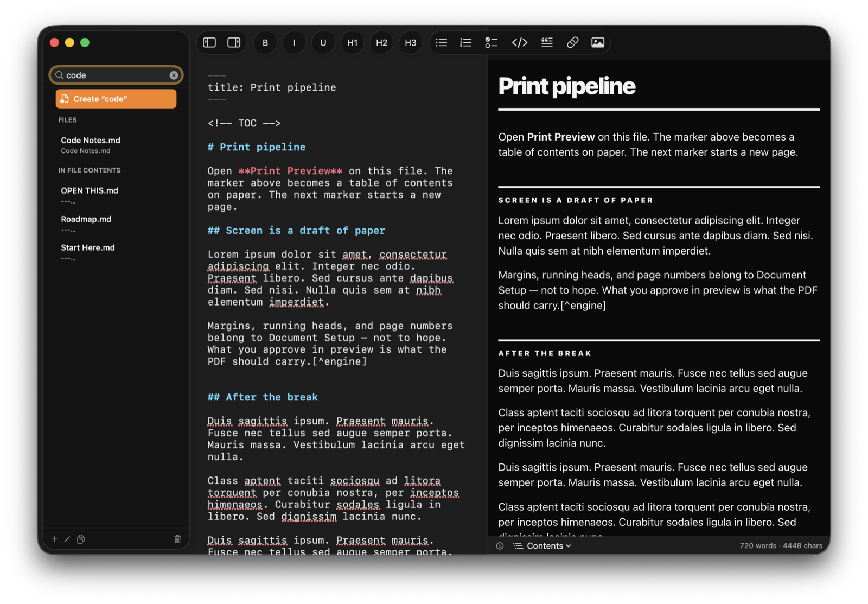Click the FILES section label
Image resolution: width=868 pixels, height=604 pixels.
point(68,120)
